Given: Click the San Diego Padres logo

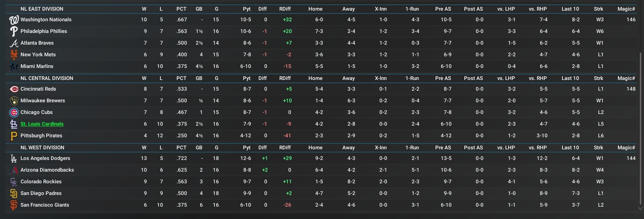Looking at the screenshot, I should [x=14, y=194].
